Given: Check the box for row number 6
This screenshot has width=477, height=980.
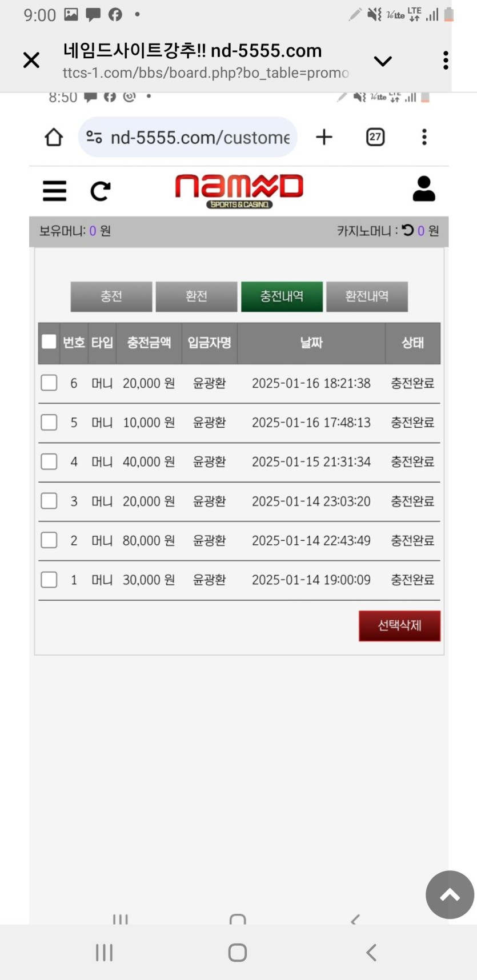Looking at the screenshot, I should 49,383.
